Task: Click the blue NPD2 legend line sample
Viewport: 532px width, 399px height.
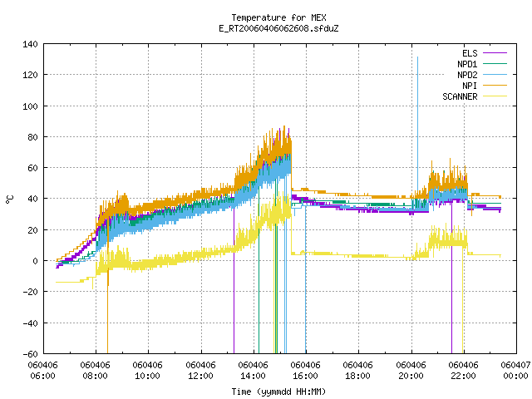Action: pyautogui.click(x=495, y=75)
